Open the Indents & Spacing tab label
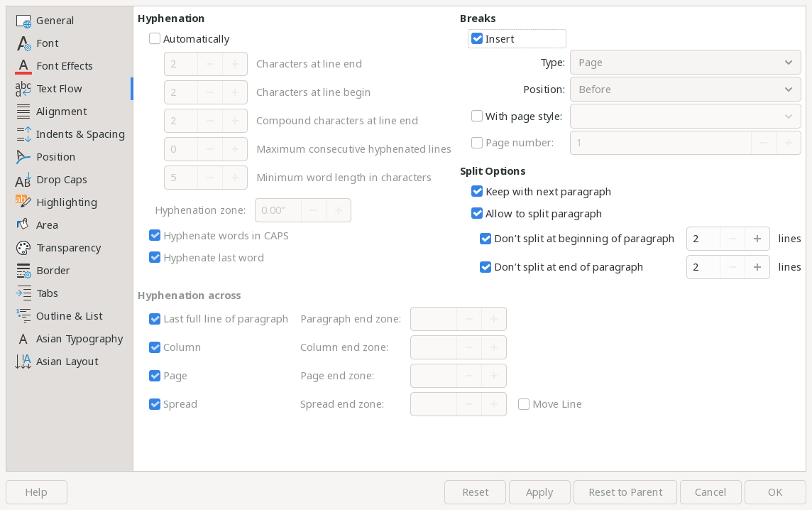 pos(80,134)
